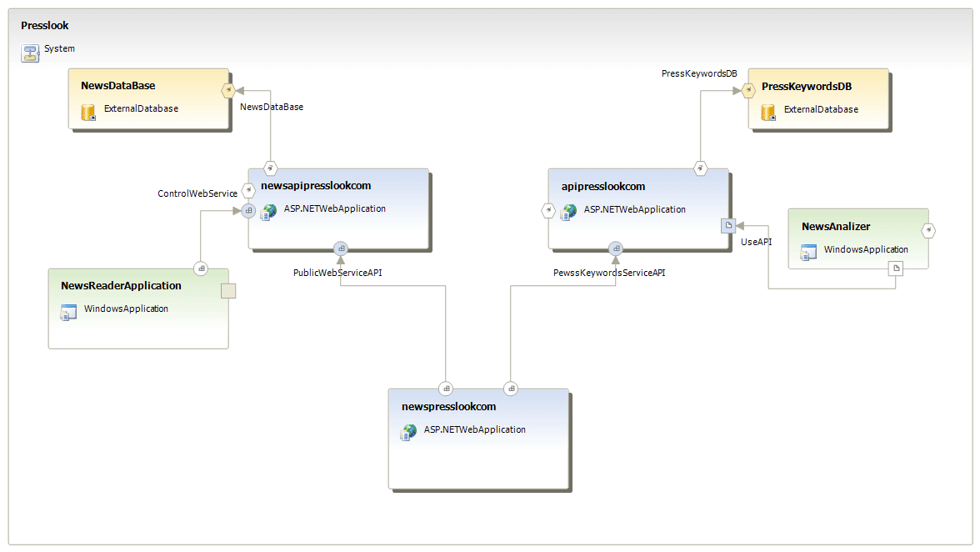Viewport: 980px width, 552px height.
Task: Select the NewsReaderApplication top web service endpoint
Action: 201,268
